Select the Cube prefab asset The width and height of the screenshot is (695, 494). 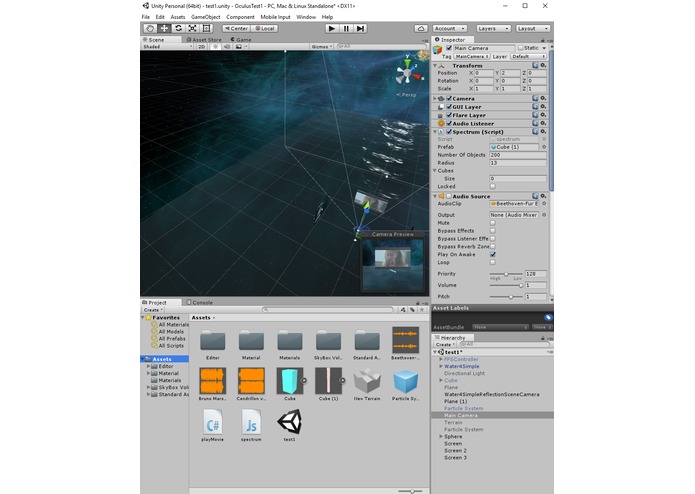click(289, 381)
